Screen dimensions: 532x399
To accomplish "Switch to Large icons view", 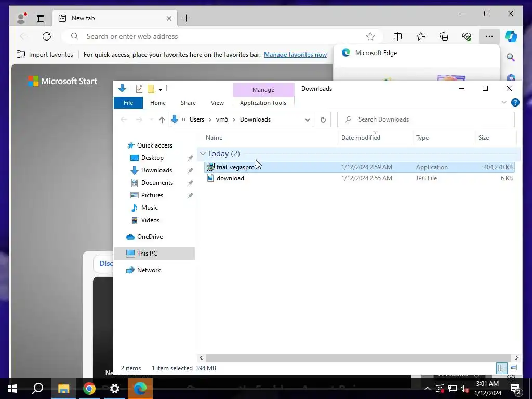I will pyautogui.click(x=513, y=368).
